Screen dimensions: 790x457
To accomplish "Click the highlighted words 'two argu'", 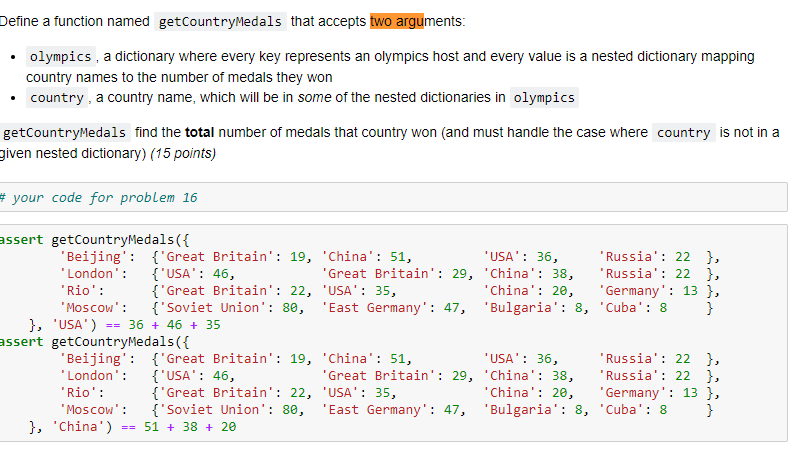I will click(397, 21).
